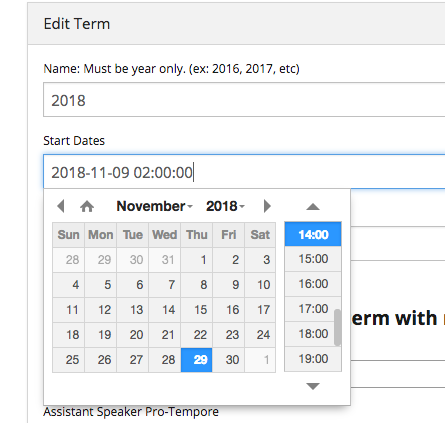Go to next month with right arrow
The image size is (445, 423).
[x=267, y=206]
